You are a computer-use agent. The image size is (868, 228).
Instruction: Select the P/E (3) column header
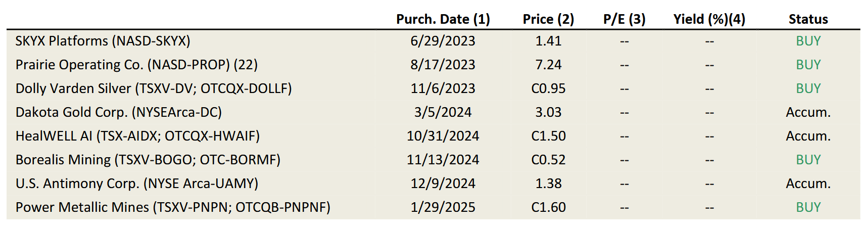(x=624, y=19)
